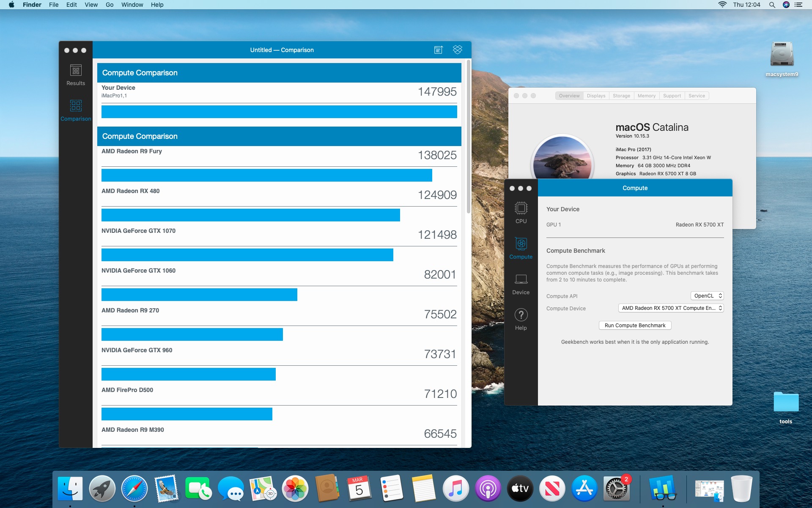Click Run Compute Benchmark button
The image size is (812, 508).
tap(635, 326)
